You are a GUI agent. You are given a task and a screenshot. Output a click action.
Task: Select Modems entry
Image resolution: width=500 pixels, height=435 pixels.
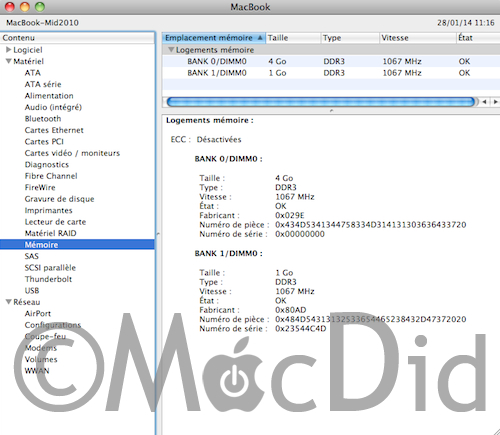41,348
